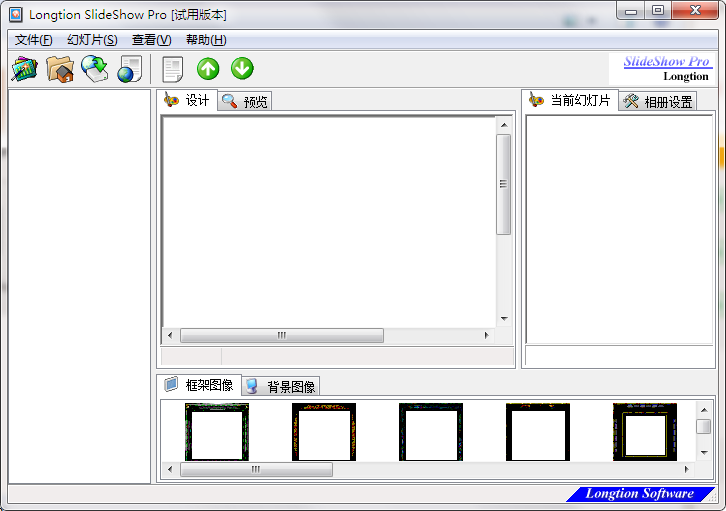
Task: Select the second frame thumbnail with red-yellow border
Action: click(x=324, y=432)
